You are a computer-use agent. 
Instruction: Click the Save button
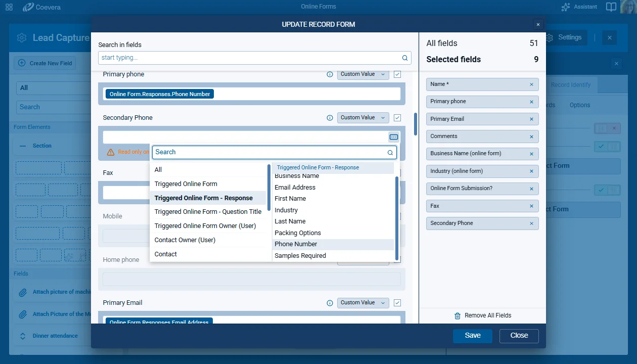473,336
